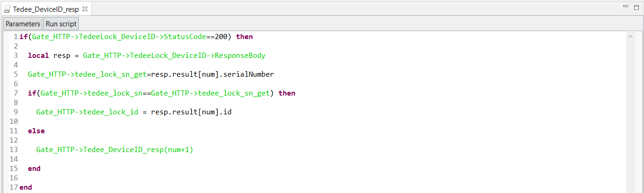Click the final 'end' on line 17
This screenshot has height=193, width=644.
tap(26, 187)
